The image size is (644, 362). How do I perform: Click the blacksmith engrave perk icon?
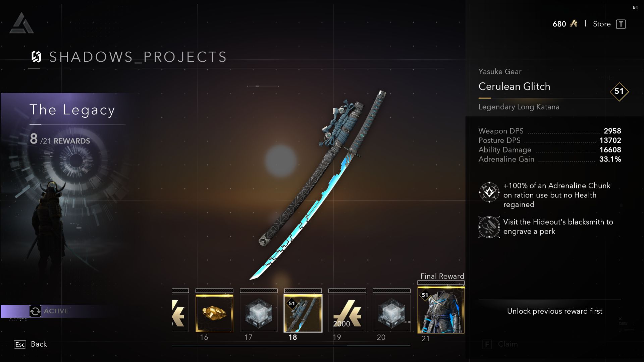489,227
